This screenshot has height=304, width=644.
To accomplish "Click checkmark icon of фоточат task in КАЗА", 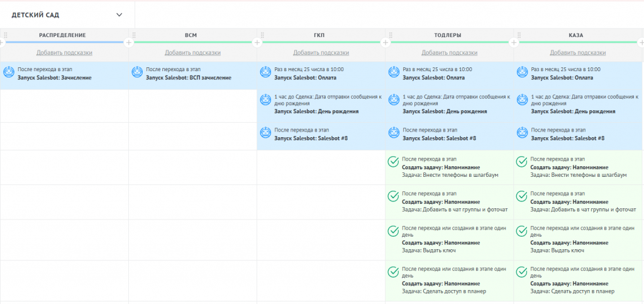I will [x=521, y=196].
